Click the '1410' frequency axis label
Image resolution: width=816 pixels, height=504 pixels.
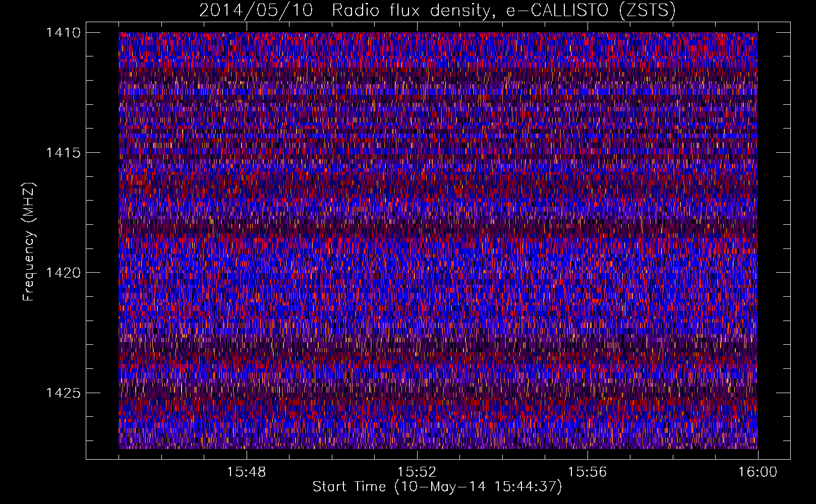coord(63,33)
